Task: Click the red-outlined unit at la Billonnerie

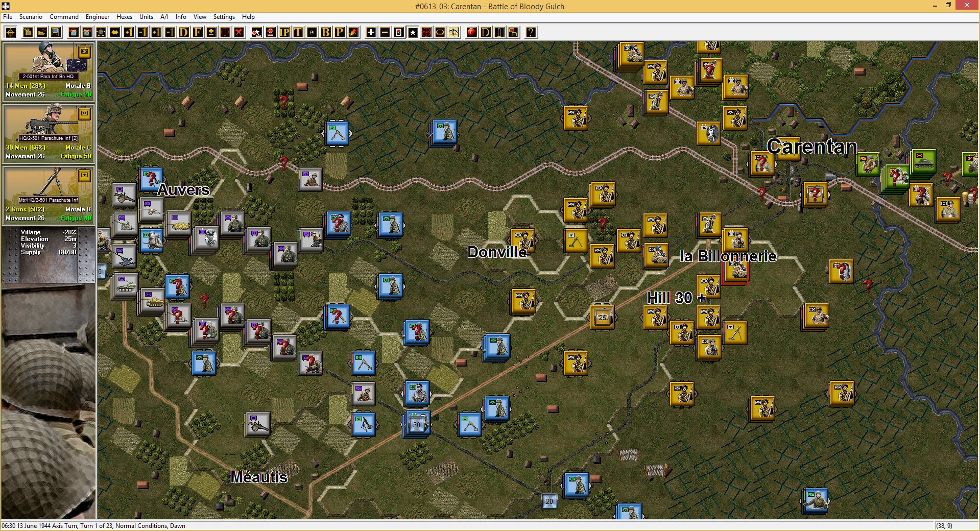Action: pos(735,271)
